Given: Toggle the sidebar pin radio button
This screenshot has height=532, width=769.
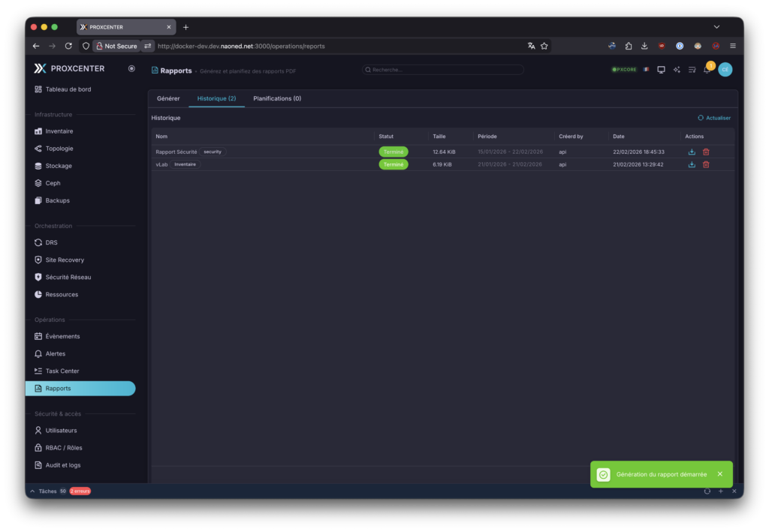Looking at the screenshot, I should [x=131, y=68].
